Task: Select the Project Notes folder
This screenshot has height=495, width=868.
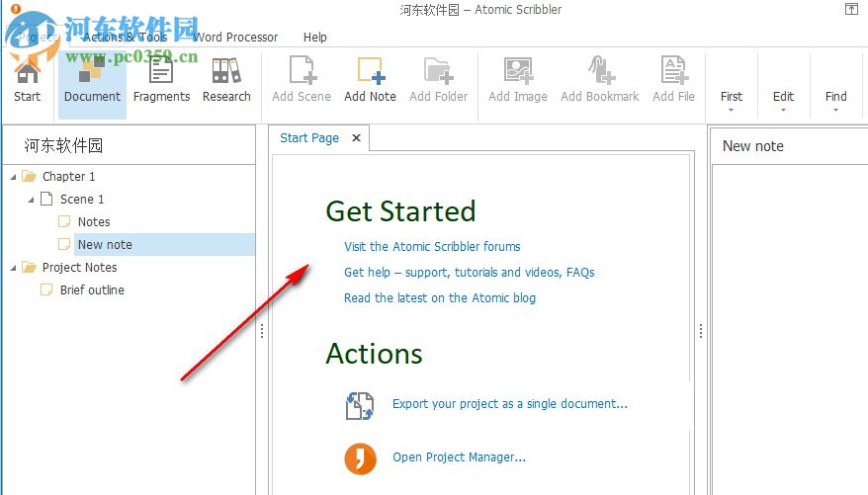Action: [80, 267]
